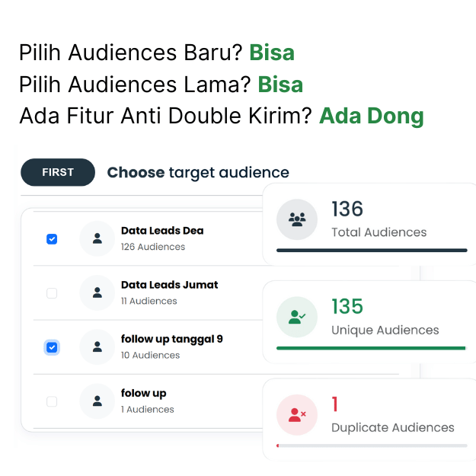Click the 135 Unique Audiences count
Viewport: 476px width, 476px height.
(x=347, y=306)
